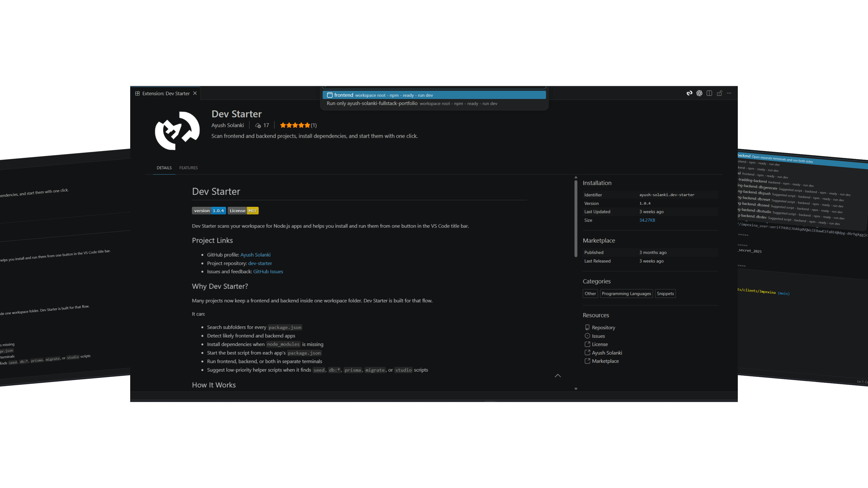The width and height of the screenshot is (868, 488).
Task: Click the Other category tag
Action: pos(590,294)
